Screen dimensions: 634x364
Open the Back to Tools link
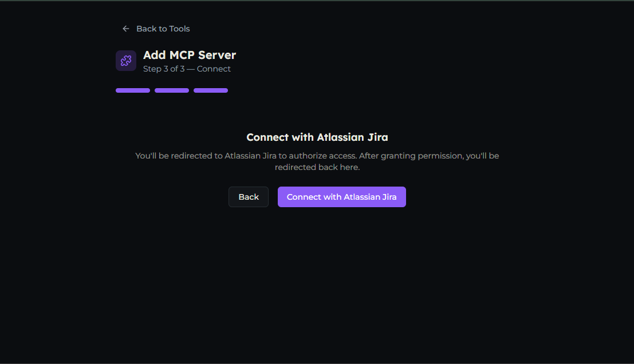coord(156,29)
